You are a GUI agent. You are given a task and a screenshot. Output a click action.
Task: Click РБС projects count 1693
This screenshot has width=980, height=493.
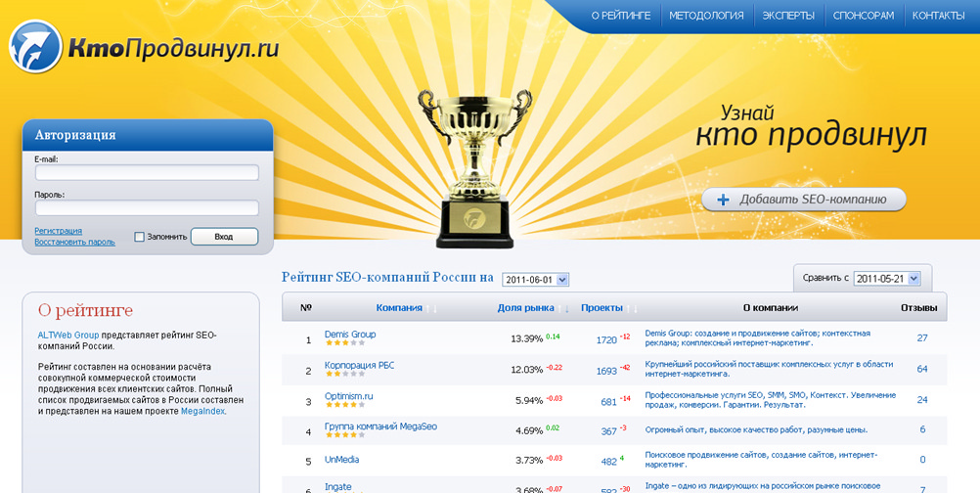click(x=606, y=371)
